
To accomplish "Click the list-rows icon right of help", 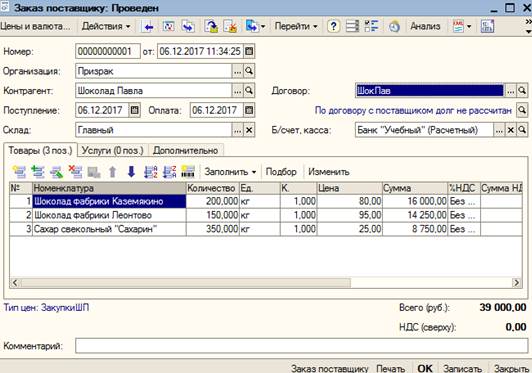I will [x=352, y=26].
